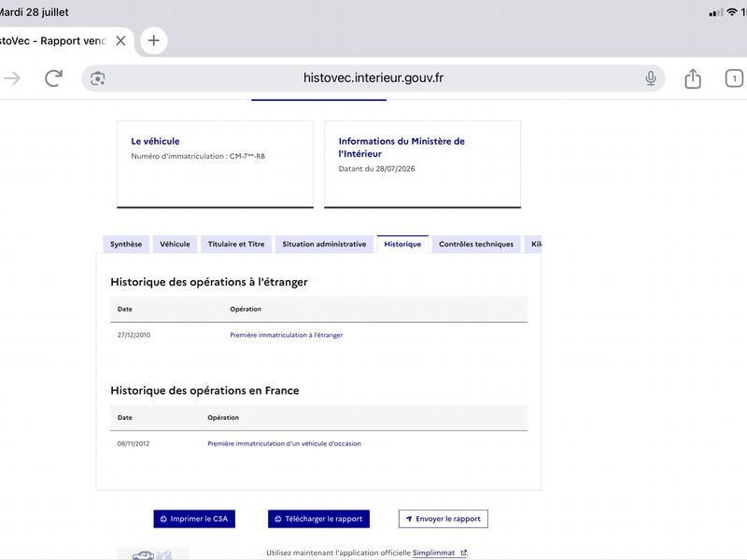Switch to the Véhicule tab
The width and height of the screenshot is (747, 560).
175,245
